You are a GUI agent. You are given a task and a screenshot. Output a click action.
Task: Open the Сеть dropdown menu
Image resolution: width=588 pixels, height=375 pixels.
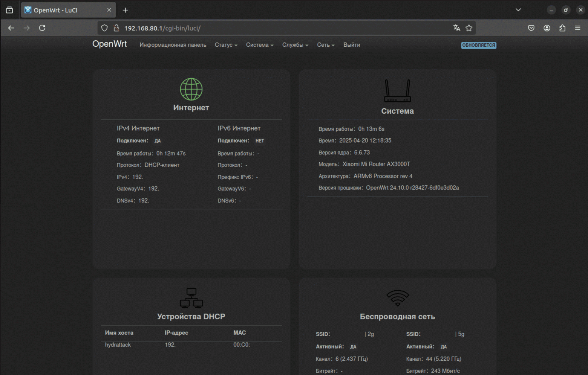coord(326,45)
